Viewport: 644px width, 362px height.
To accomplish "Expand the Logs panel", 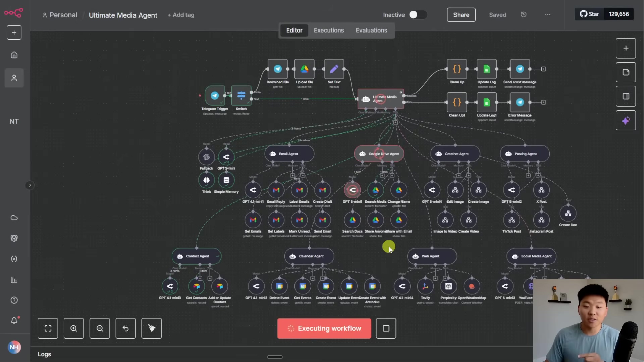I will point(44,354).
